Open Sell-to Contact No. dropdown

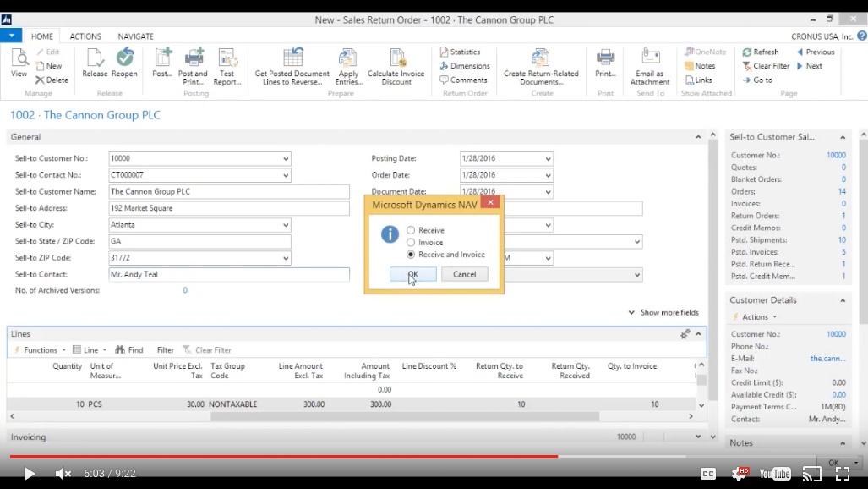tap(286, 175)
